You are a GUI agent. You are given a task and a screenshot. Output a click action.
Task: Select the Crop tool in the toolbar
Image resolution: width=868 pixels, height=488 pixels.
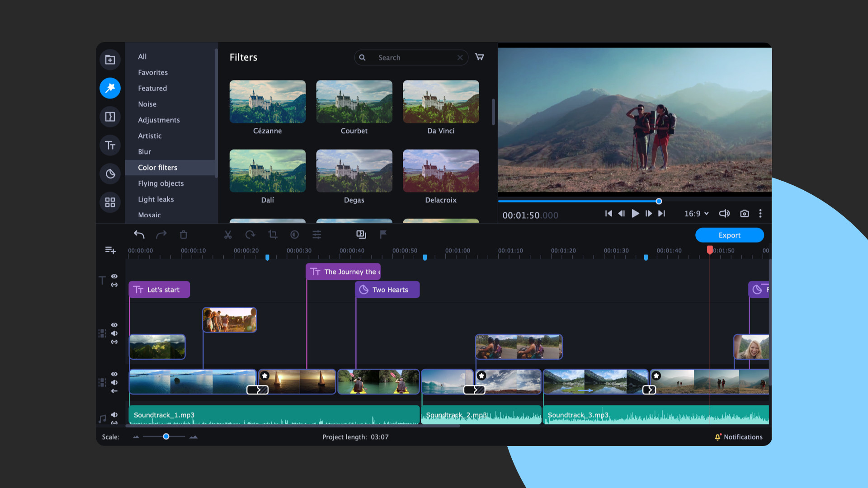[273, 235]
